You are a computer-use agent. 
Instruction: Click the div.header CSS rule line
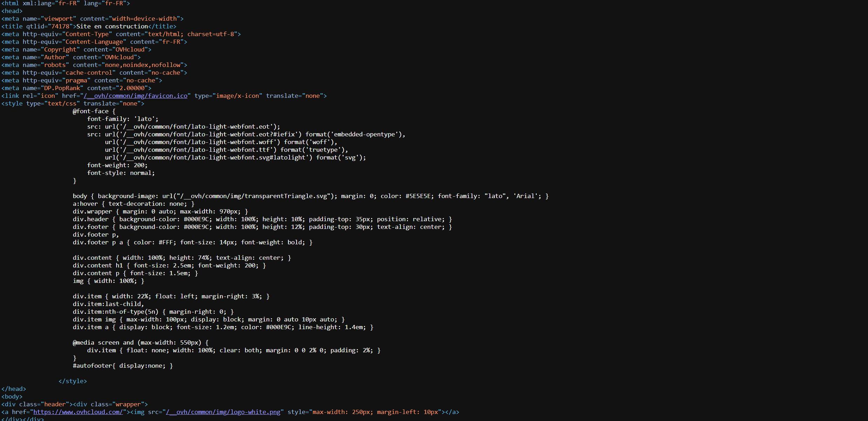pos(262,219)
